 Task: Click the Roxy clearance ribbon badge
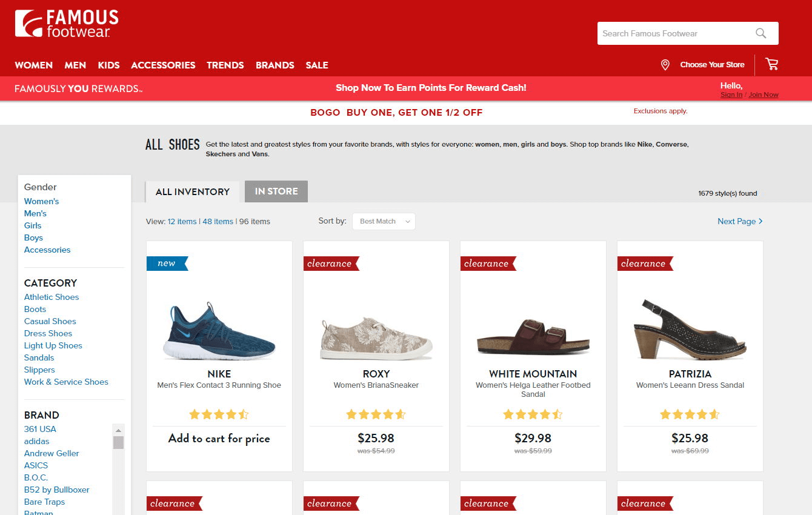click(331, 263)
